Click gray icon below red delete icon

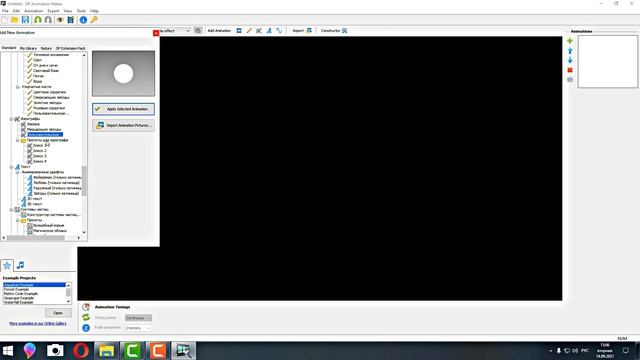click(x=570, y=80)
